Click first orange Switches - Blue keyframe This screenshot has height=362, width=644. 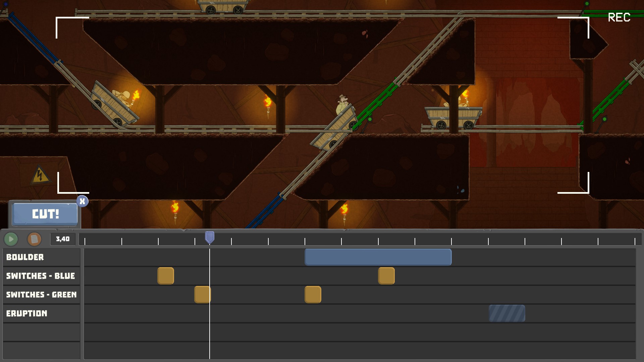tap(166, 276)
